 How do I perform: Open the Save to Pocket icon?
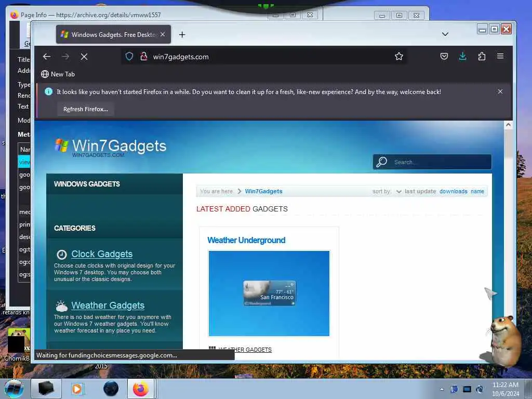click(x=444, y=56)
